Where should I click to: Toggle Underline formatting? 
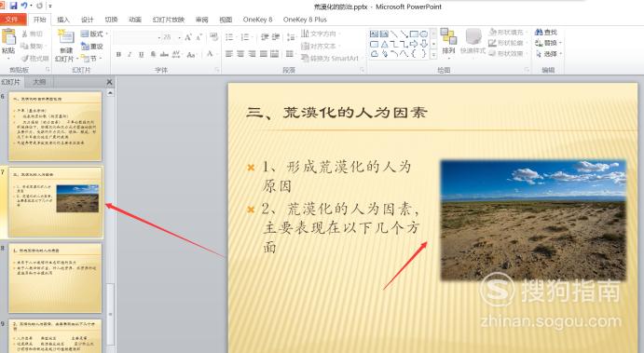tap(141, 54)
